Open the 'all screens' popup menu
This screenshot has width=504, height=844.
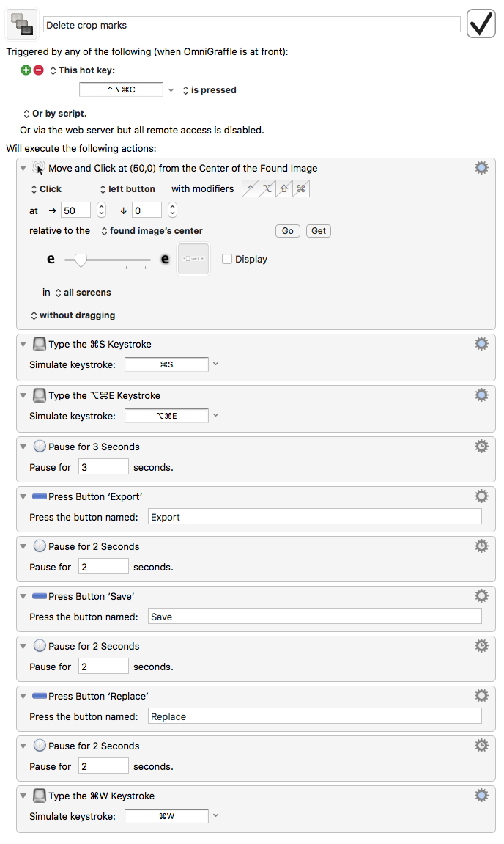(x=83, y=293)
